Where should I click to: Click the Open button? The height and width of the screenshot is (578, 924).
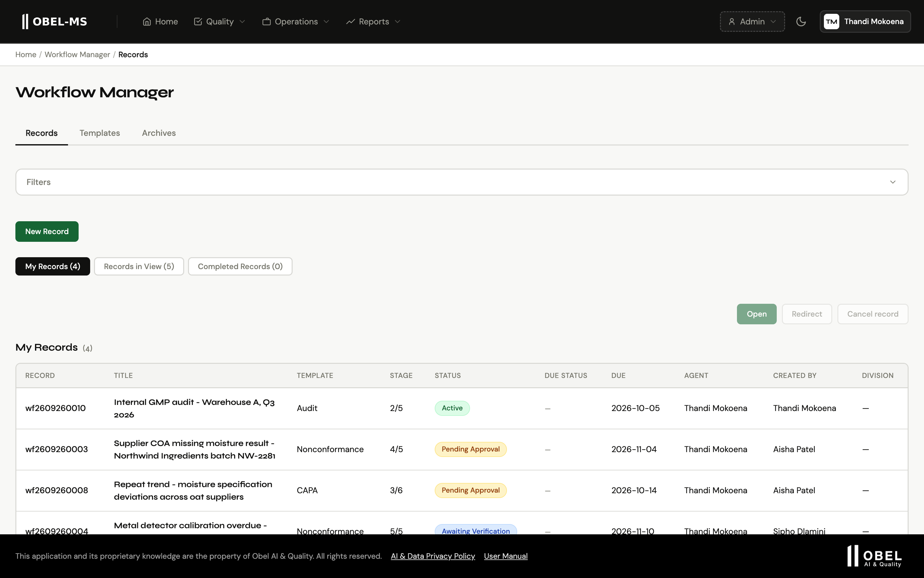pos(757,314)
